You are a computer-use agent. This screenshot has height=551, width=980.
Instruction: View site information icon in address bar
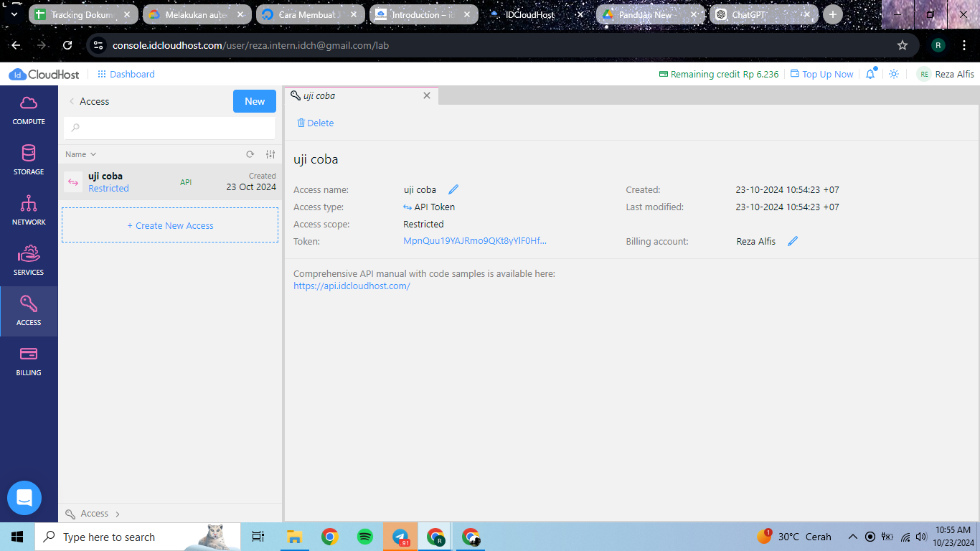click(99, 45)
